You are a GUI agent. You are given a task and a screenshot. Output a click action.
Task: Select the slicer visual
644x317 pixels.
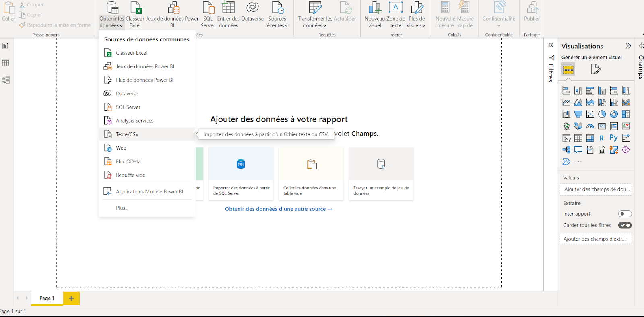click(566, 138)
